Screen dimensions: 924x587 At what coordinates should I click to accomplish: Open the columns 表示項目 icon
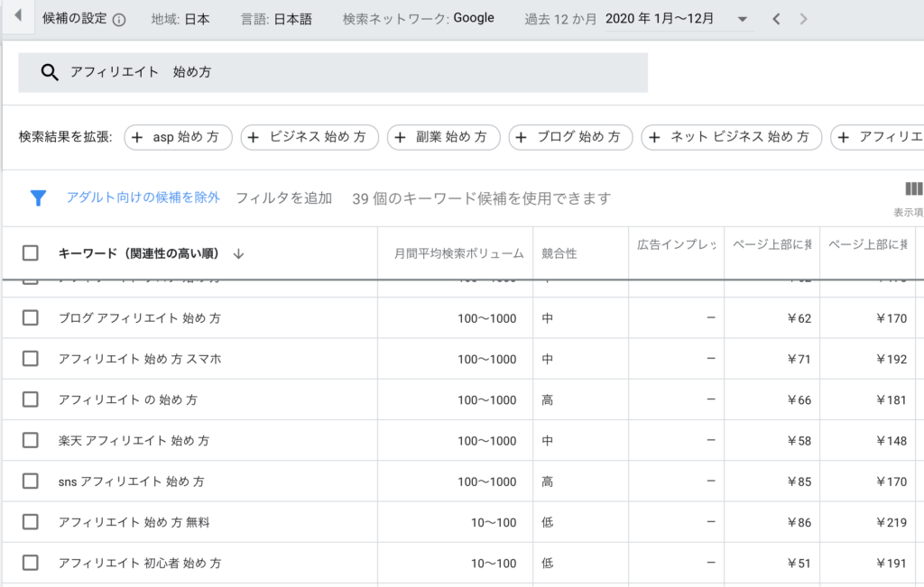(913, 189)
